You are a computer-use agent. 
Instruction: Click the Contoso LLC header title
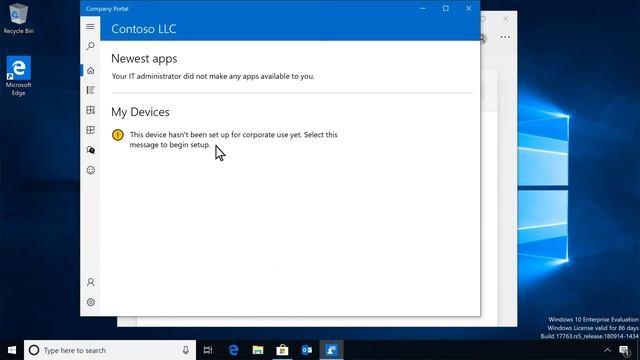pyautogui.click(x=144, y=29)
